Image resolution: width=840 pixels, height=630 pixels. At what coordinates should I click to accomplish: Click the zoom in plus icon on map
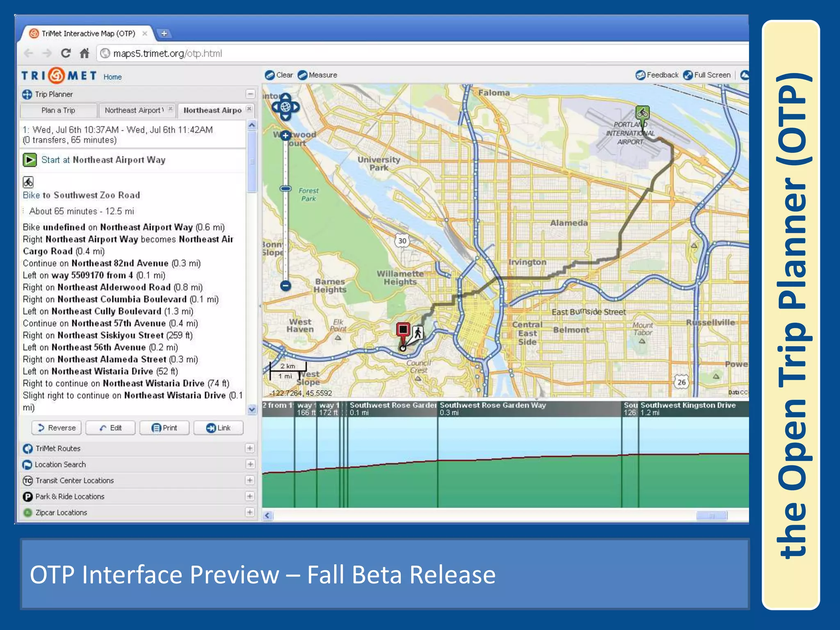click(285, 135)
